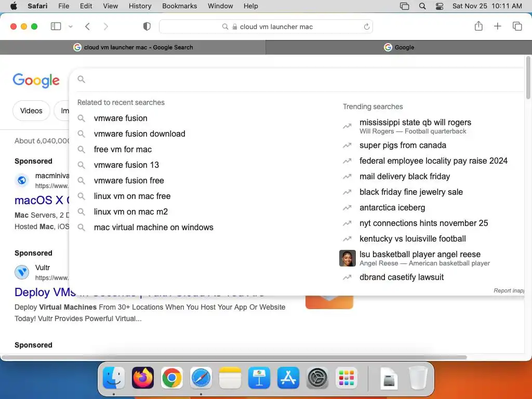This screenshot has width=532, height=399.
Task: Click the Google logo
Action: [36, 81]
